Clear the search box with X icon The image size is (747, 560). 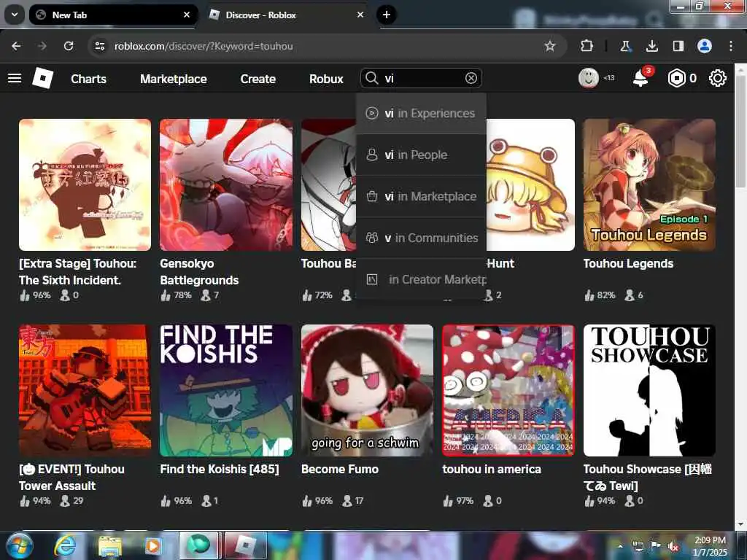[471, 78]
